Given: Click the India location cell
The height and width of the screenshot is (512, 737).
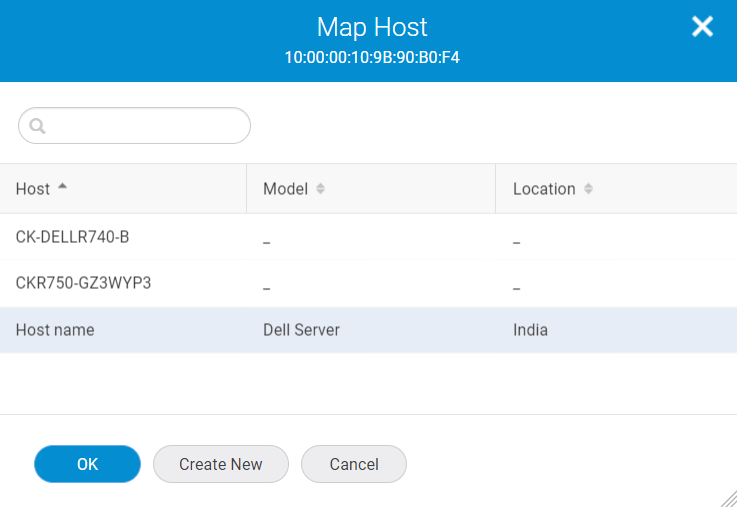Looking at the screenshot, I should (530, 330).
